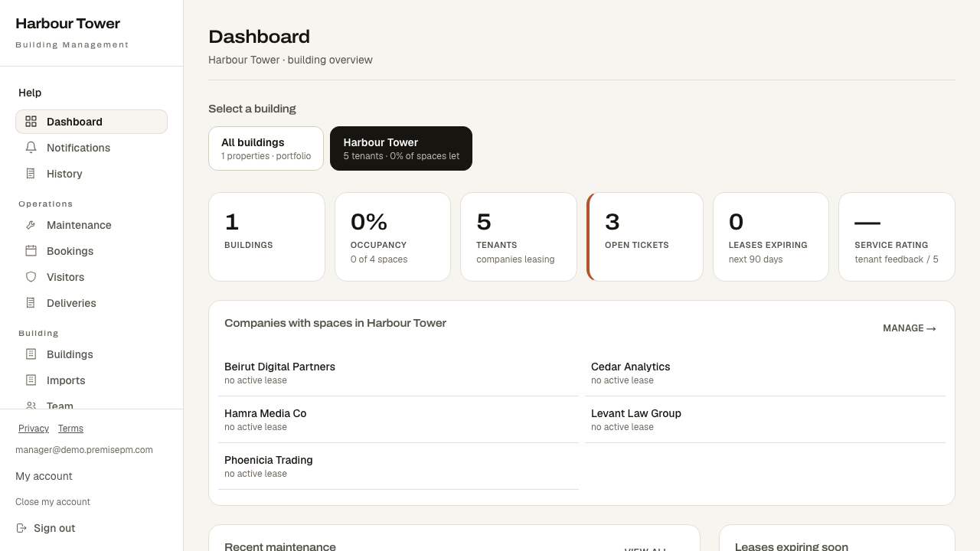Open the Dashboard menu item
The width and height of the screenshot is (980, 551).
click(91, 122)
